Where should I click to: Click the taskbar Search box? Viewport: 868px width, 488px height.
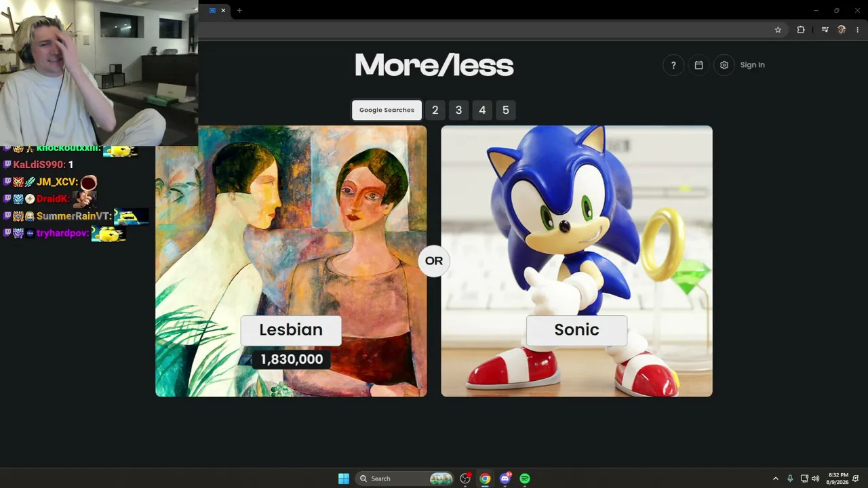pyautogui.click(x=405, y=479)
